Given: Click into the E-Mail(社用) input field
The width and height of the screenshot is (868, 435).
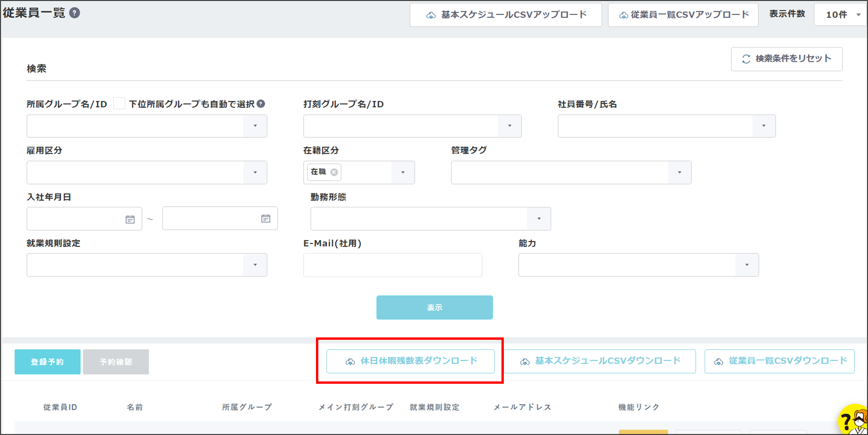Looking at the screenshot, I should coord(392,265).
